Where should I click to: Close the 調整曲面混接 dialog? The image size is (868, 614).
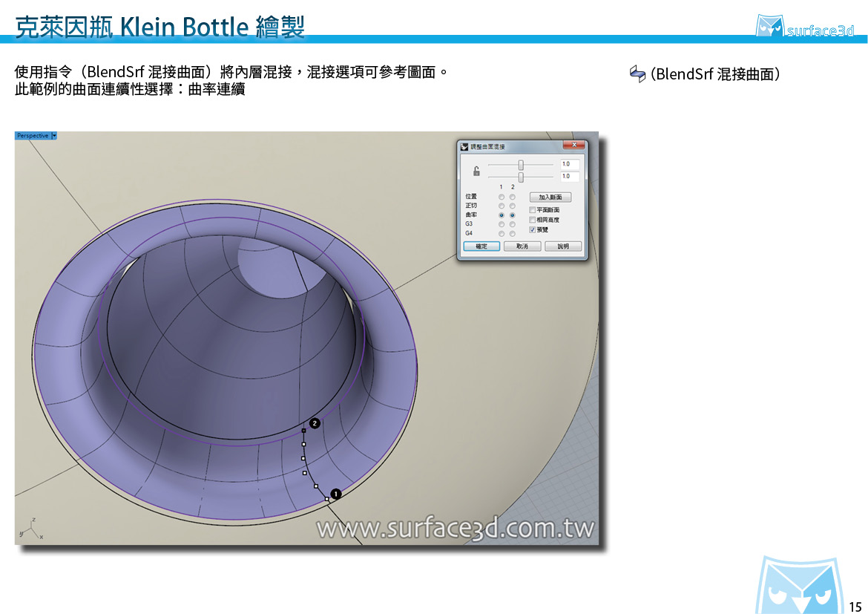click(x=574, y=145)
